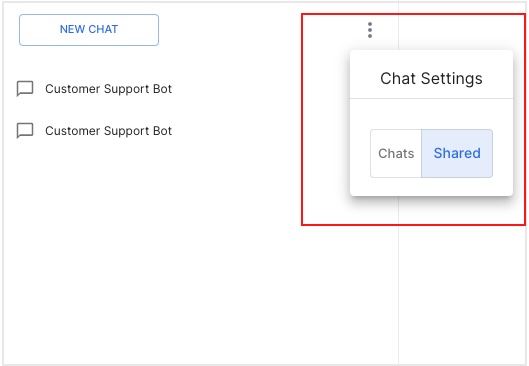Click the chat bubble icon of second bot
Image resolution: width=529 pixels, height=366 pixels.
(x=25, y=131)
